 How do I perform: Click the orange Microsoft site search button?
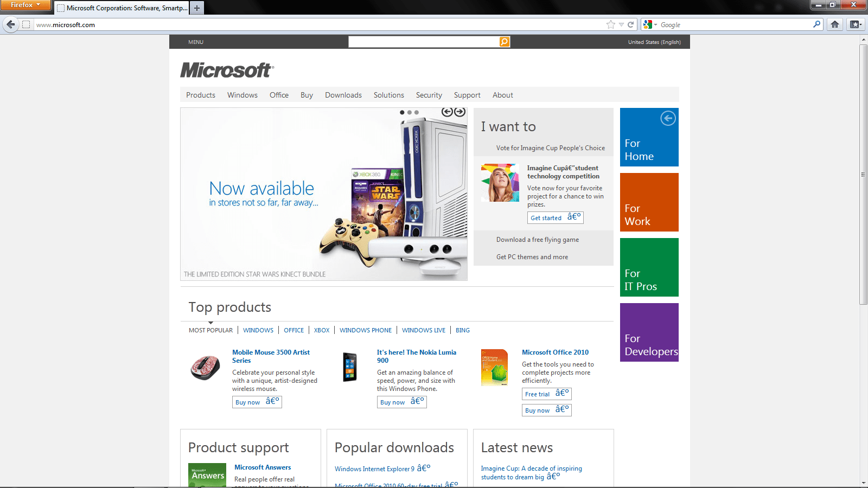(x=505, y=42)
